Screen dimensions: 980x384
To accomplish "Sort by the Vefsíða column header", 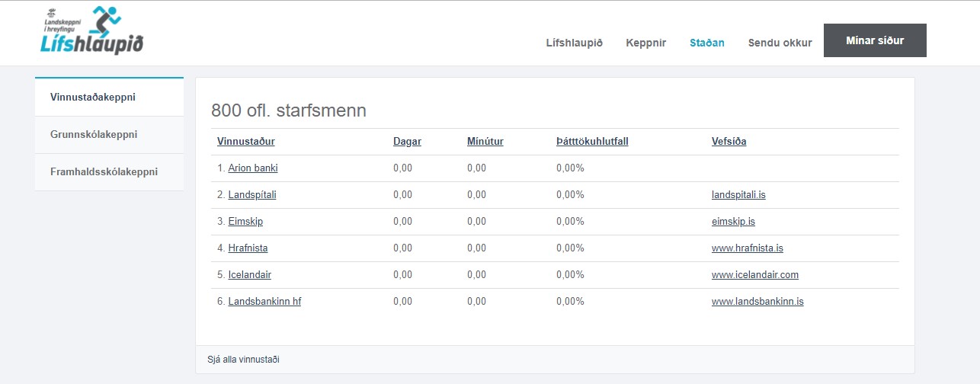I will (729, 141).
